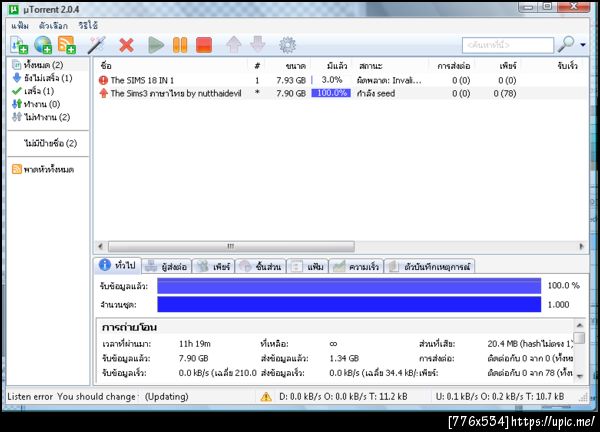Image resolution: width=600 pixels, height=432 pixels.
Task: Open search engine dropdown arrow beside magnifier
Action: click(x=583, y=45)
